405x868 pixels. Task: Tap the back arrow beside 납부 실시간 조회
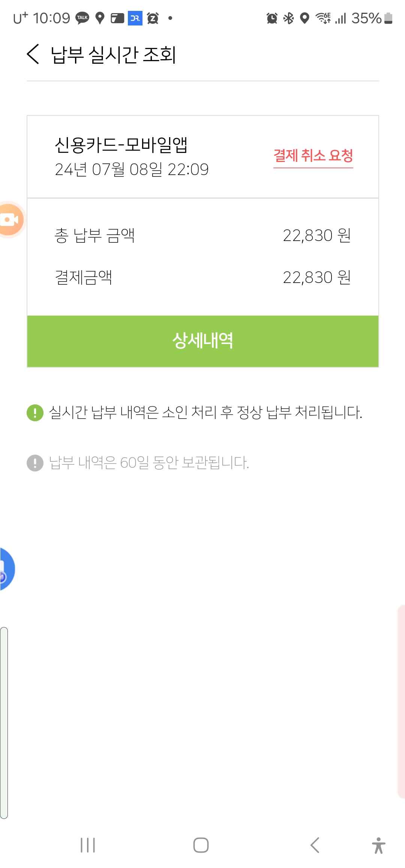[33, 54]
